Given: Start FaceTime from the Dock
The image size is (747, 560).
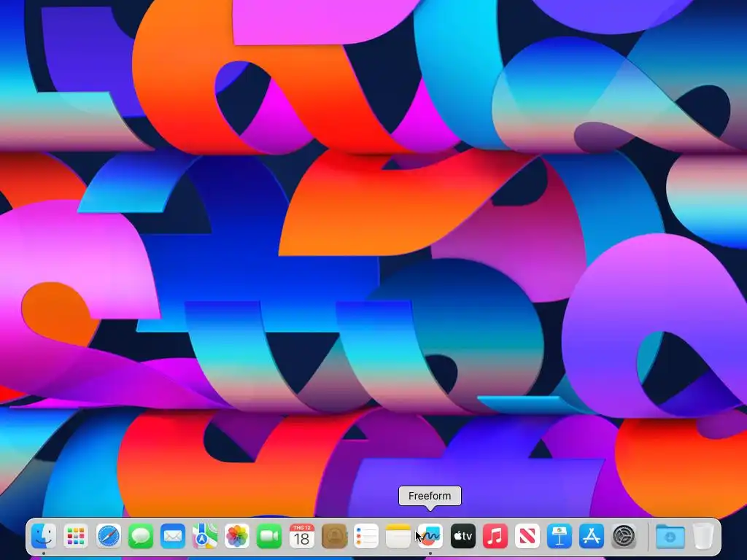Looking at the screenshot, I should point(269,536).
